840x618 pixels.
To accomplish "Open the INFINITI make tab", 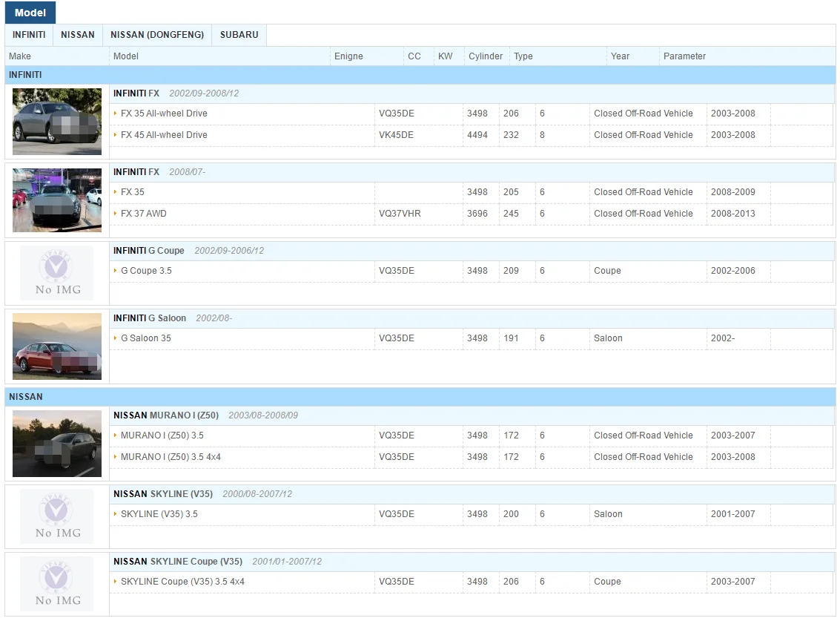I will coord(29,35).
